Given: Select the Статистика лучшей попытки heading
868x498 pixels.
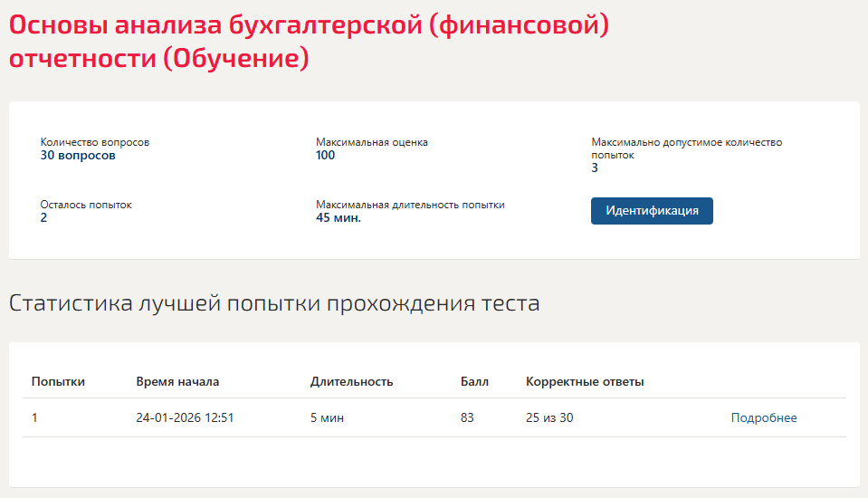Looking at the screenshot, I should [274, 303].
